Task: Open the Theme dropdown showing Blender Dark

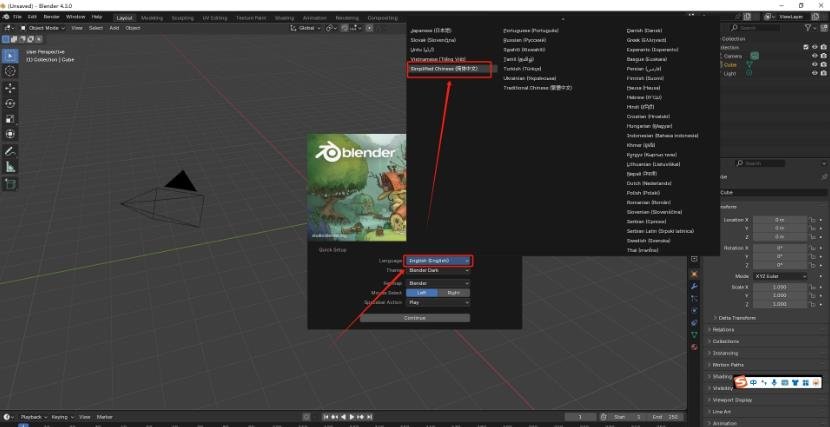Action: [x=438, y=270]
